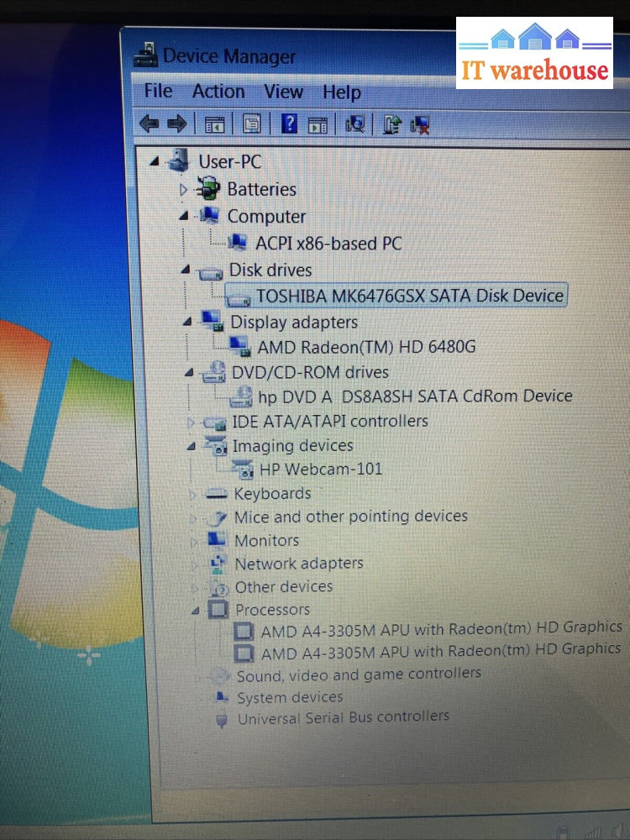Click Update Driver Software toolbar icon
Viewport: 630px width, 840px height.
pos(391,125)
